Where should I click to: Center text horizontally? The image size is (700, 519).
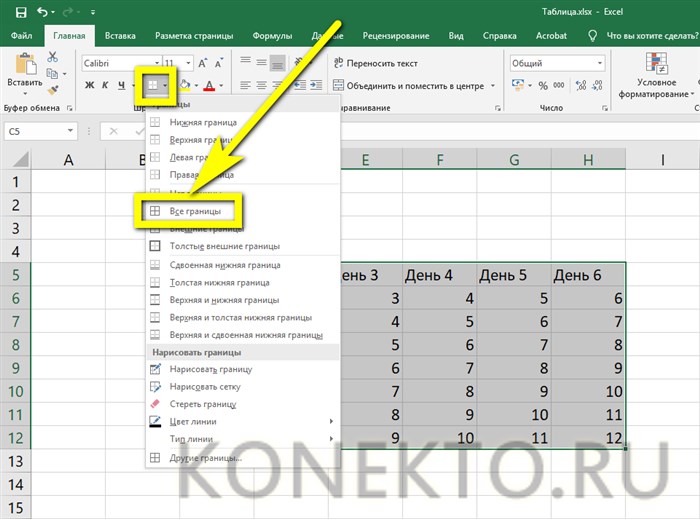pyautogui.click(x=262, y=85)
